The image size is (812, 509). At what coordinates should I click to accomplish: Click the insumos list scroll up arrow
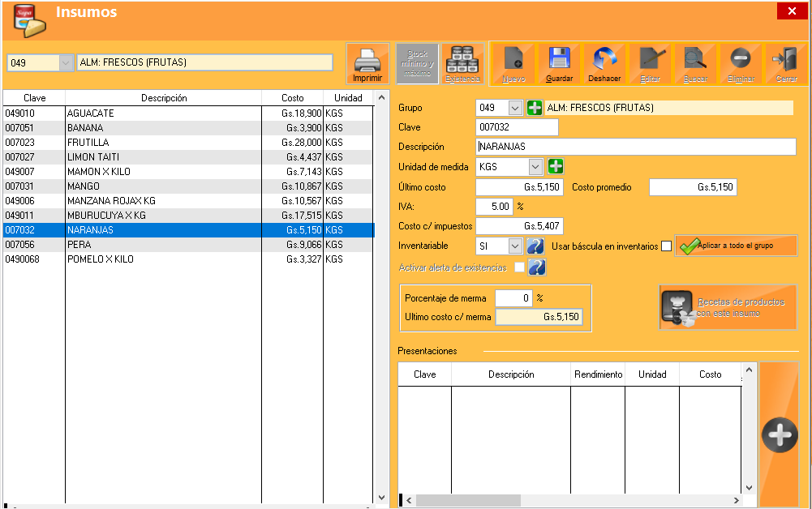381,97
